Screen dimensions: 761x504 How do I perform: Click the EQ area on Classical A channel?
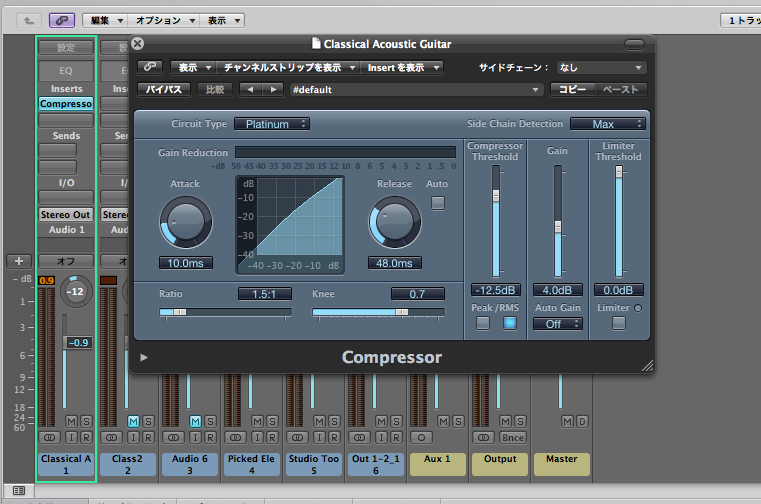tap(66, 71)
